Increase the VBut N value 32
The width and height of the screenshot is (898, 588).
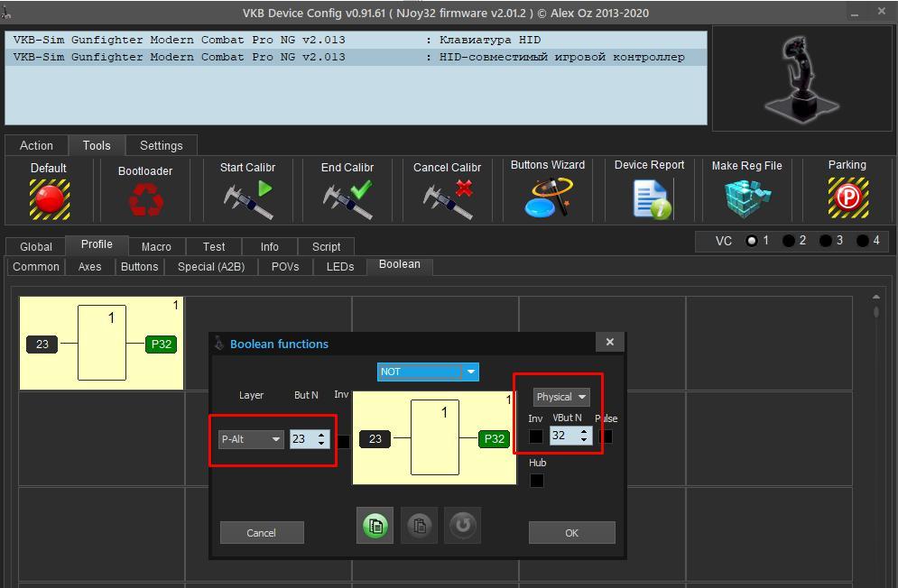(x=584, y=431)
